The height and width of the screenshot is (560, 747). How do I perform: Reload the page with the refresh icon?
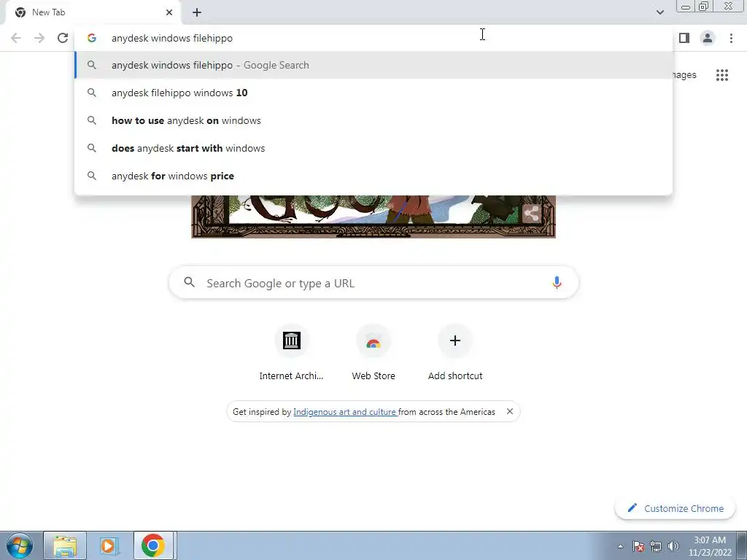tap(63, 38)
